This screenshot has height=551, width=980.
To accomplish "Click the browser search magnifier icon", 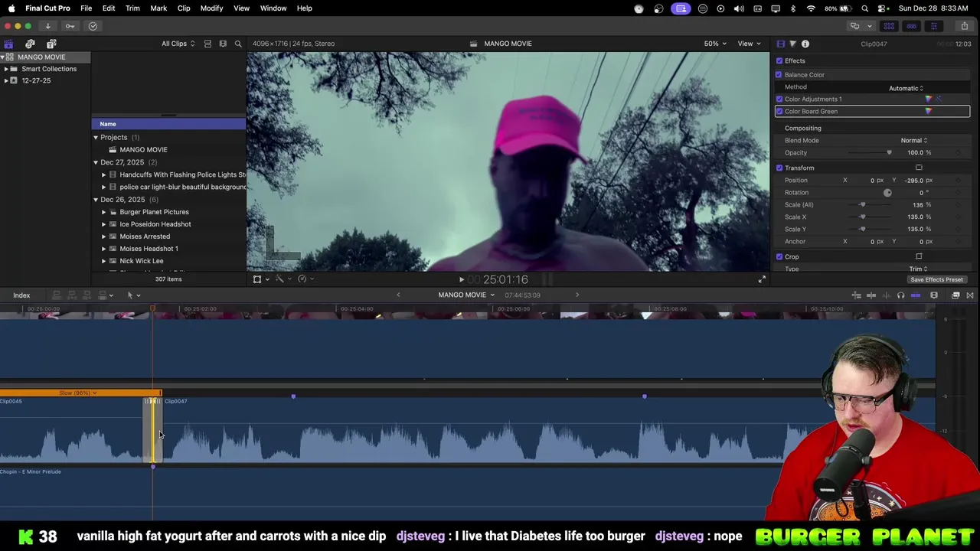I will pyautogui.click(x=238, y=44).
